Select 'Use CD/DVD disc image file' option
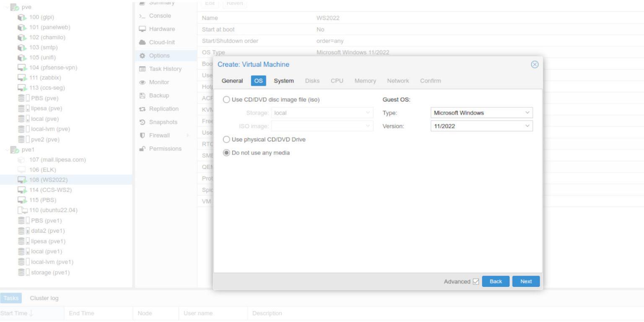 tap(226, 99)
